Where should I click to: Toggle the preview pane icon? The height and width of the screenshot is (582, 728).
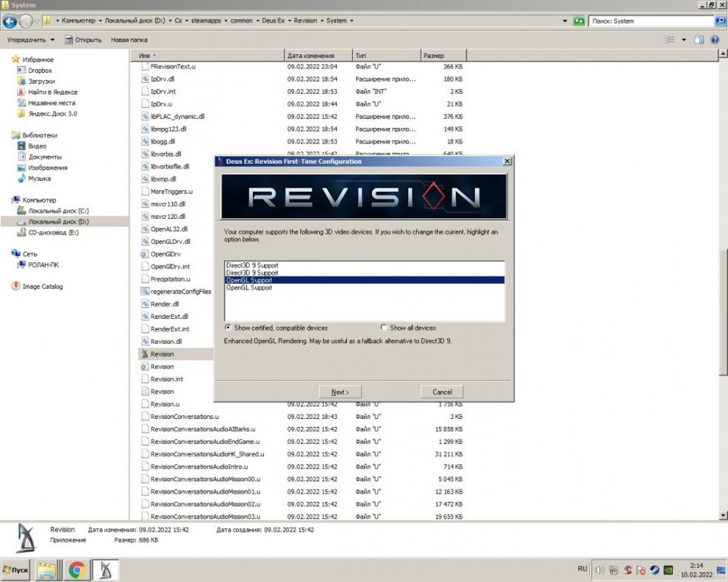point(699,40)
